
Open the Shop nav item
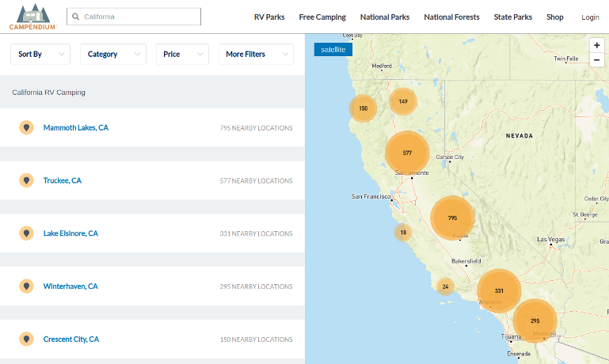[555, 17]
